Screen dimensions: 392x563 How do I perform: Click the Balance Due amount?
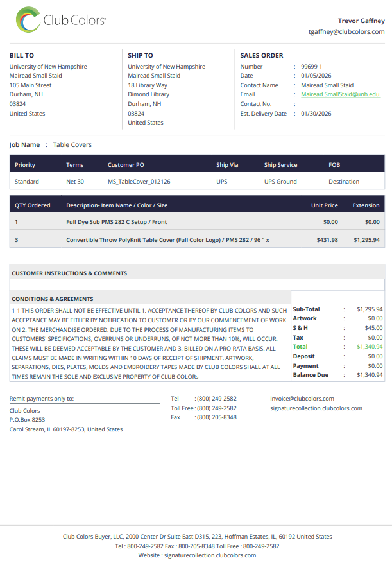(x=370, y=375)
